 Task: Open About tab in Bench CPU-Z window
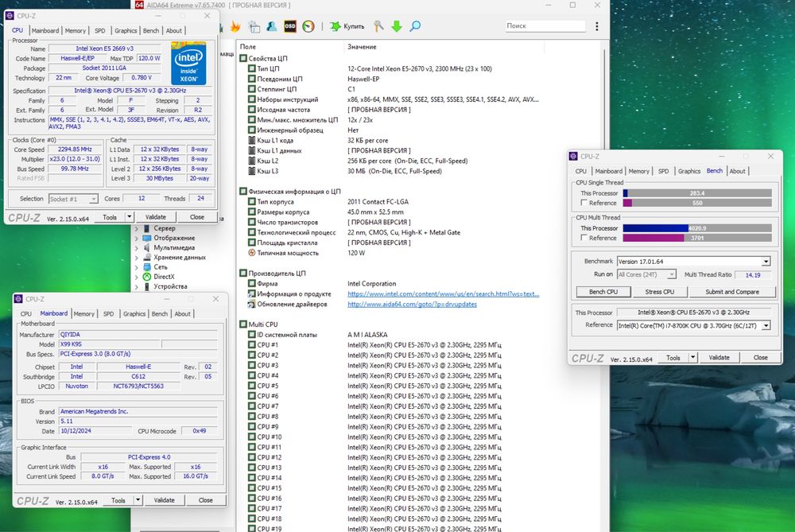(737, 172)
